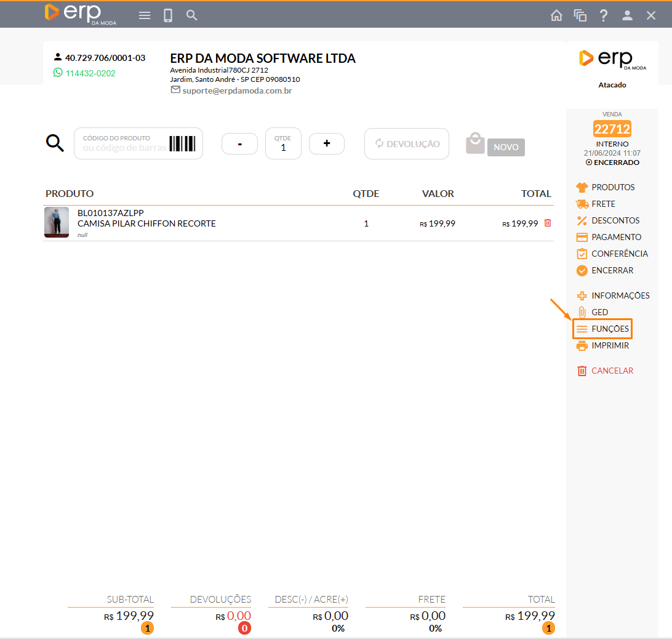
Task: Click the Novo sale button
Action: click(x=505, y=148)
